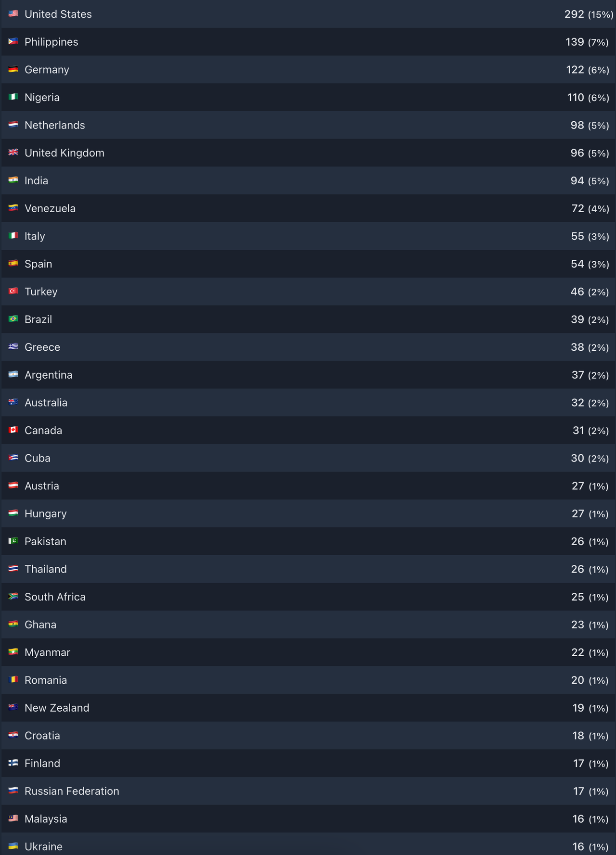This screenshot has height=855, width=616.
Task: Select the Russian Federation row
Action: pyautogui.click(x=308, y=791)
